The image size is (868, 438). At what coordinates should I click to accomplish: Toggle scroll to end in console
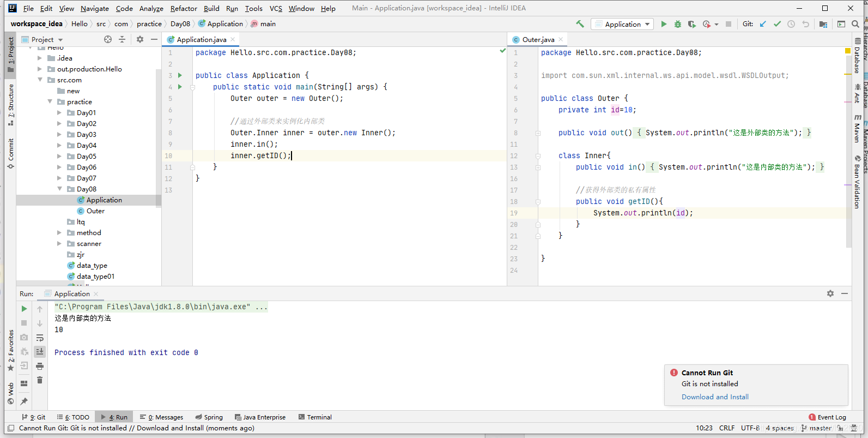(x=40, y=352)
